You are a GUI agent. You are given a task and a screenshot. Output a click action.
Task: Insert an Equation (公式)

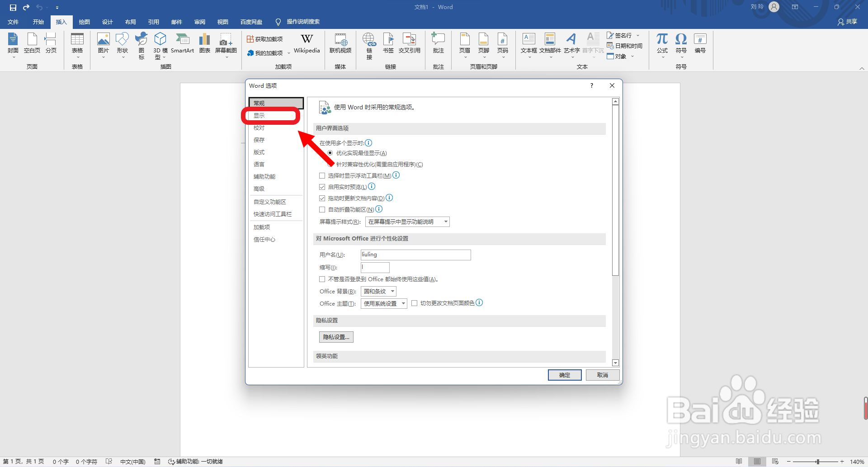click(662, 45)
